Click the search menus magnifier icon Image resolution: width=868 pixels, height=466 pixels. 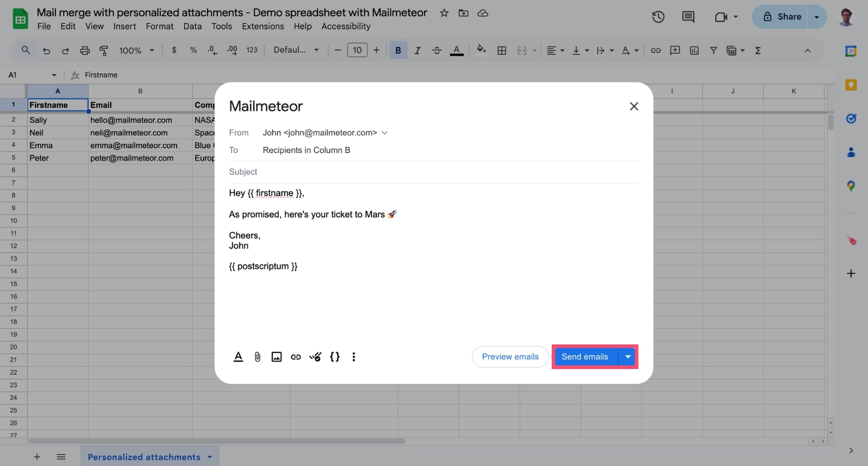click(25, 50)
